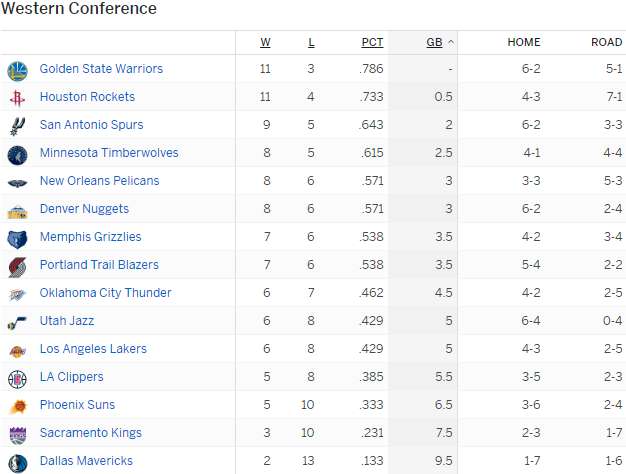Click the HOME column header
Screen dimensions: 626x474
(524, 42)
